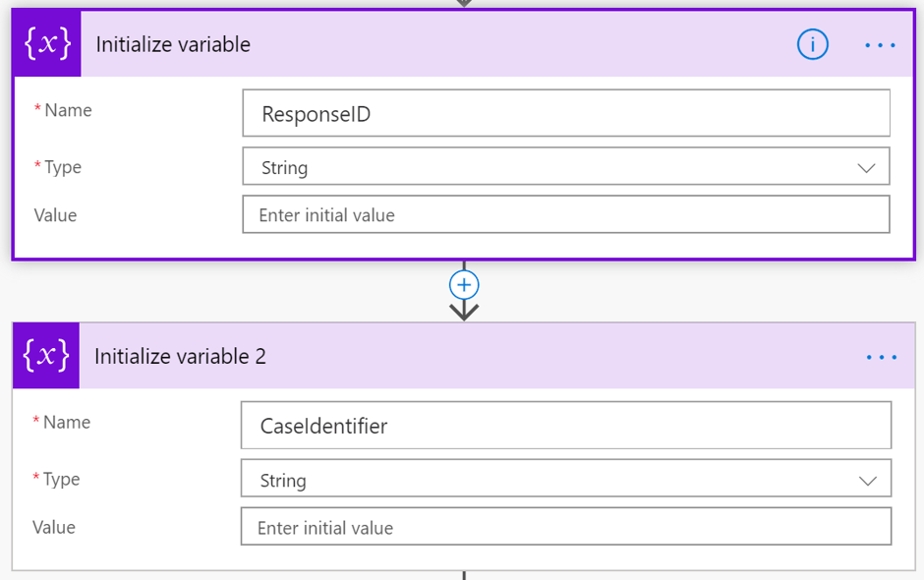Image resolution: width=924 pixels, height=580 pixels.
Task: Open the ellipsis menu on Initialize variable 2
Action: point(882,357)
